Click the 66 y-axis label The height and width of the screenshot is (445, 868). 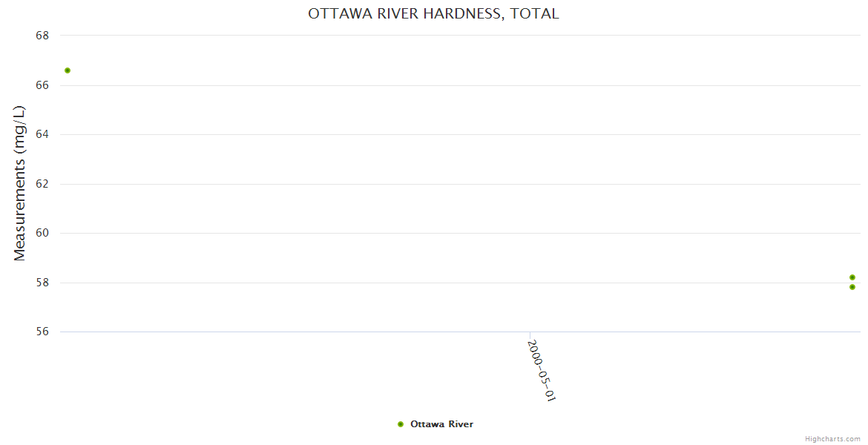[42, 85]
